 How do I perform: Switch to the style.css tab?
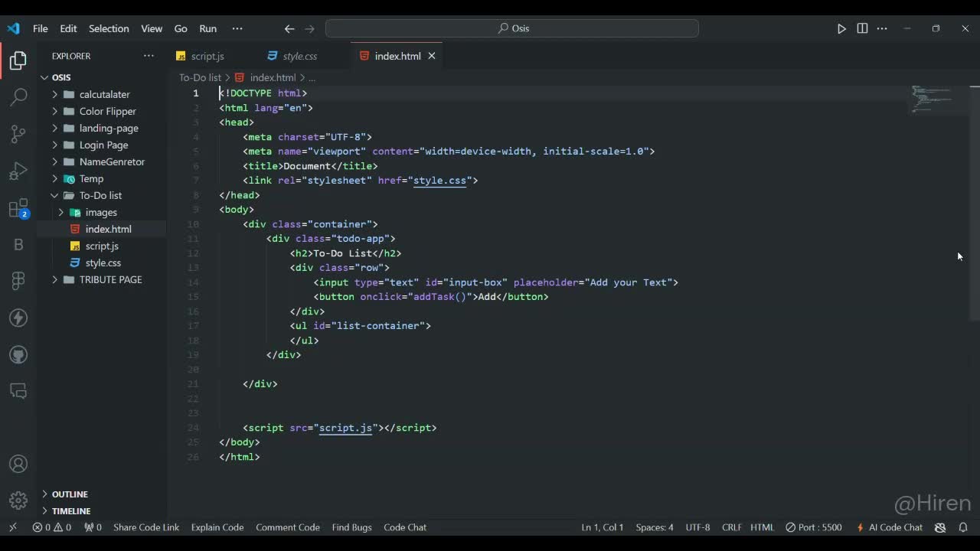299,56
